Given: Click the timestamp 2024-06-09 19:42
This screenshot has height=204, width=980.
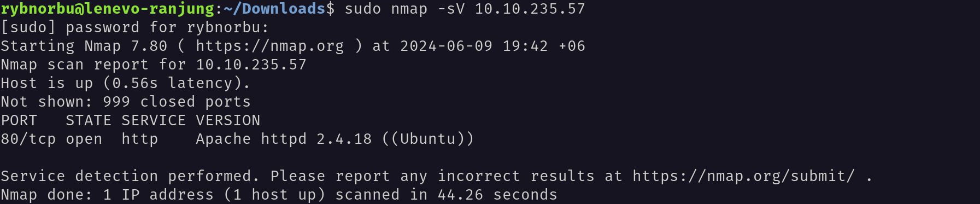Looking at the screenshot, I should [x=474, y=46].
